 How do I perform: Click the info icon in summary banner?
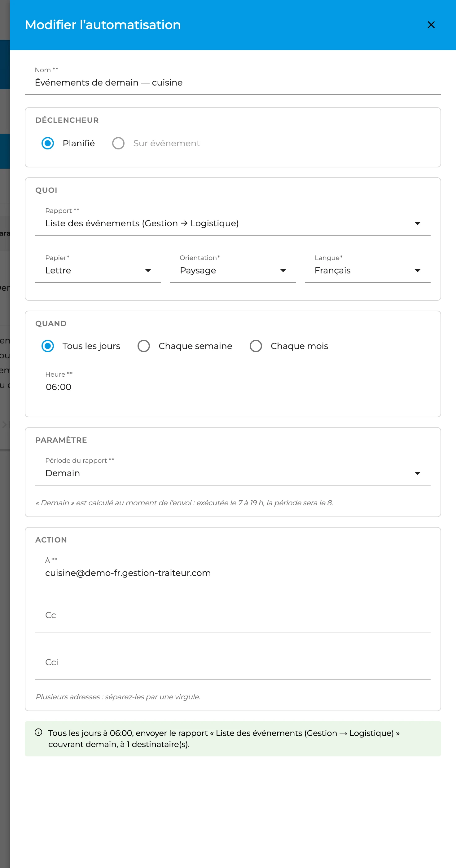(38, 732)
